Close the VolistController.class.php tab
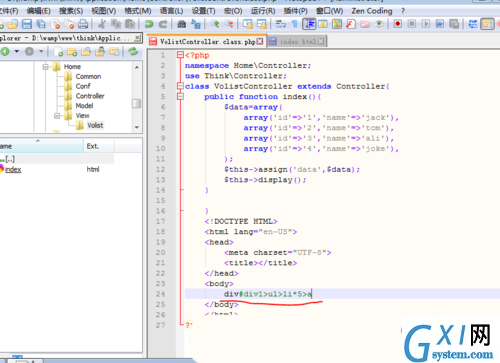Viewport: 500px width, 363px height. coord(260,41)
